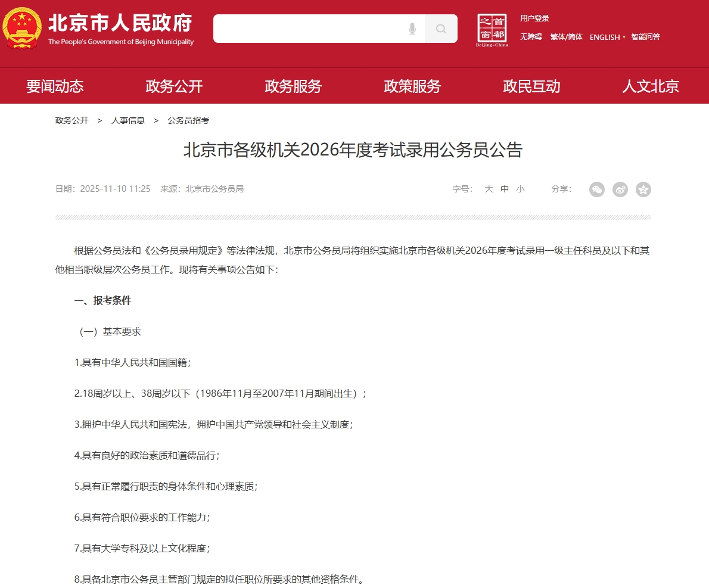
Task: Go to 政民互动 navigation section
Action: click(531, 86)
